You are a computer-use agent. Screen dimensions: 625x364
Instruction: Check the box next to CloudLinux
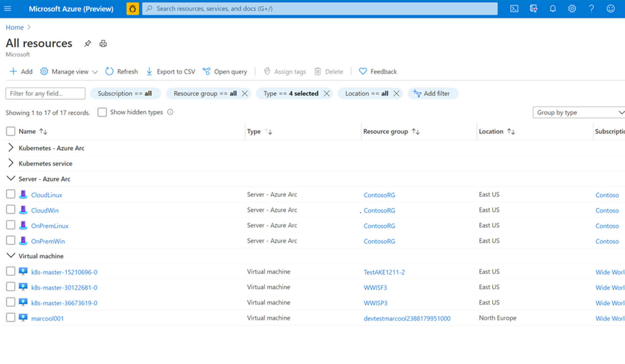coord(11,194)
